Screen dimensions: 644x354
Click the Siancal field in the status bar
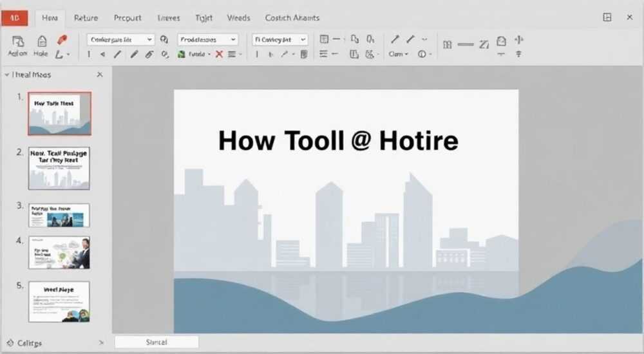click(156, 342)
